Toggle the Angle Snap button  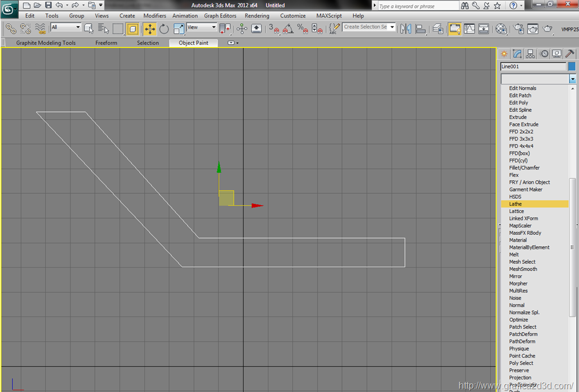288,29
